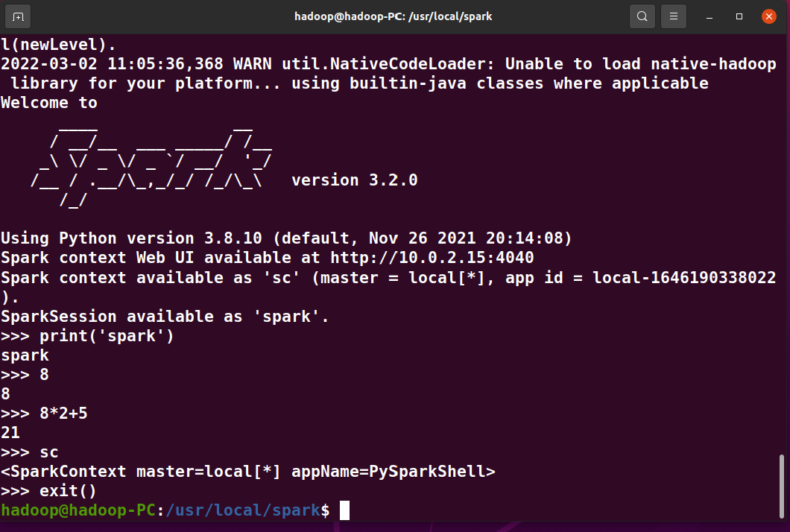Open the terminal search tool
The image size is (790, 532).
pyautogui.click(x=642, y=16)
